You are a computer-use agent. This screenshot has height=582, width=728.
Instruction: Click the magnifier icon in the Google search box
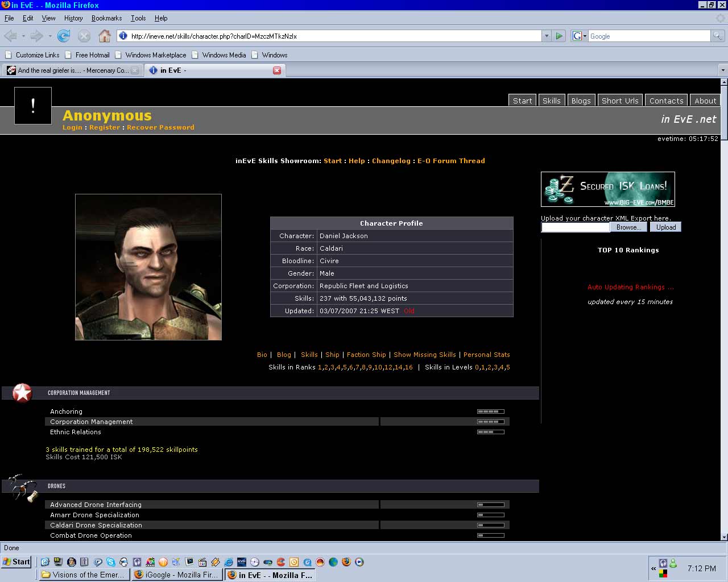pos(718,36)
